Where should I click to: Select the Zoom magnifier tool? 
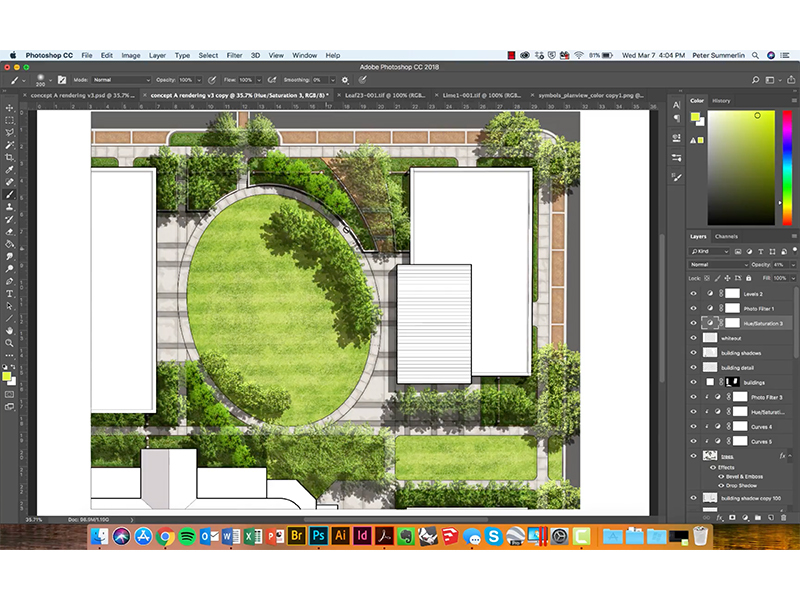click(9, 342)
